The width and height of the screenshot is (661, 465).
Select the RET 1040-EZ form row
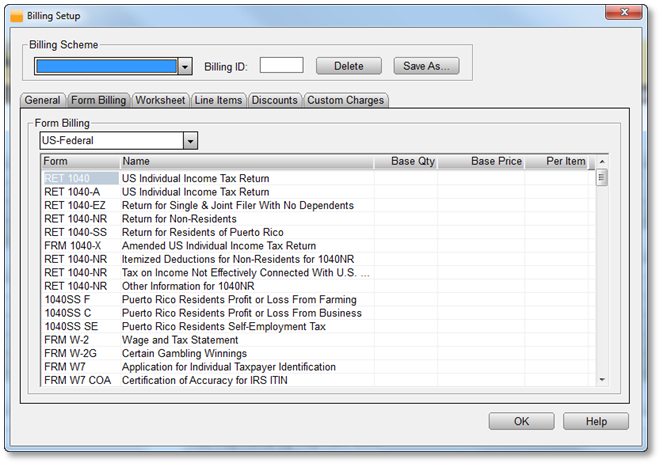pos(72,206)
